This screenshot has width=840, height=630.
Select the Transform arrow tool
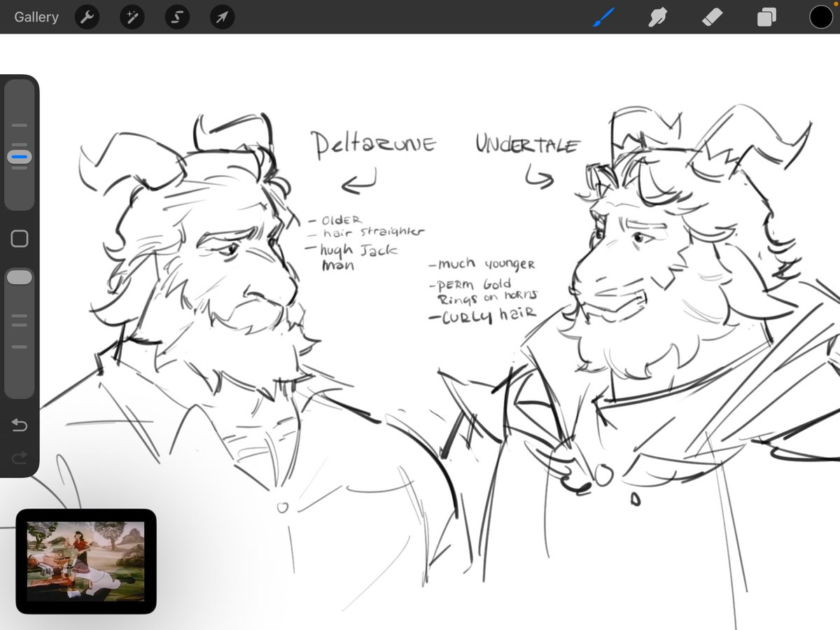(x=221, y=17)
